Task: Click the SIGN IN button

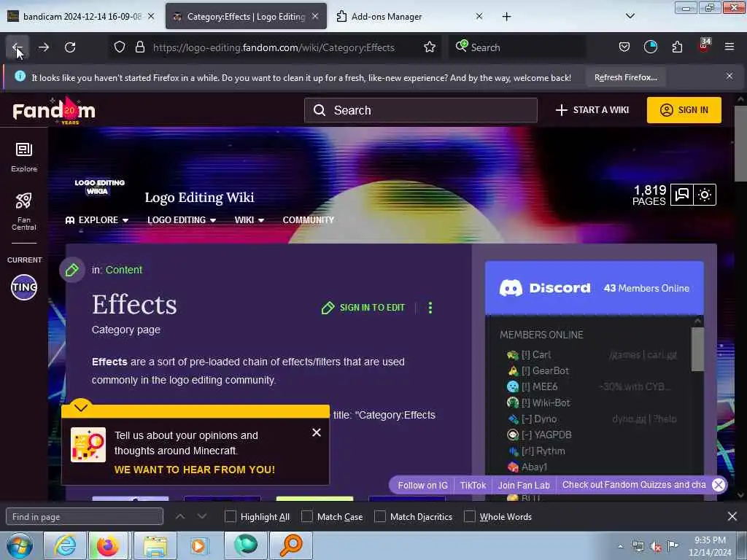Action: coord(684,110)
